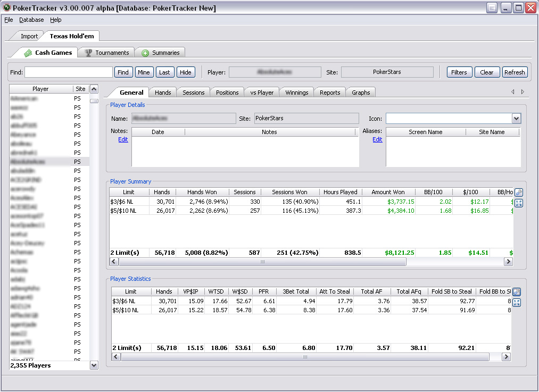539x392 pixels.
Task: Open the Help menu
Action: [56, 20]
